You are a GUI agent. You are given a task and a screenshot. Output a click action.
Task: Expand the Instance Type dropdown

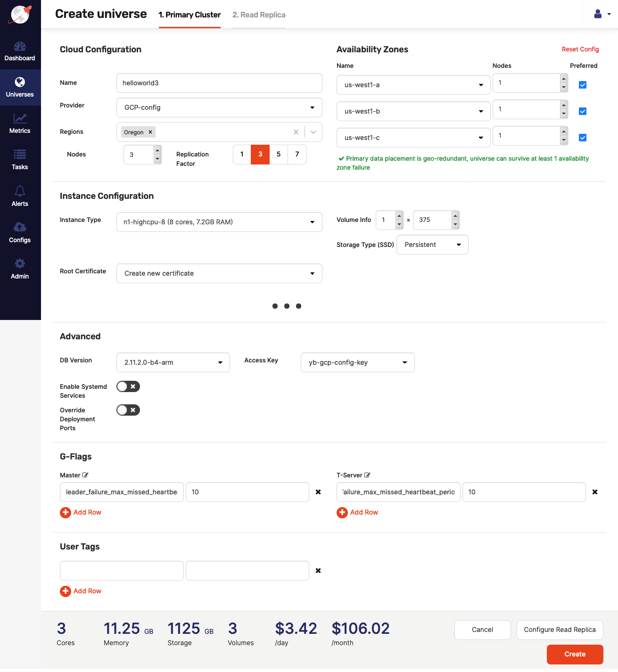click(219, 222)
